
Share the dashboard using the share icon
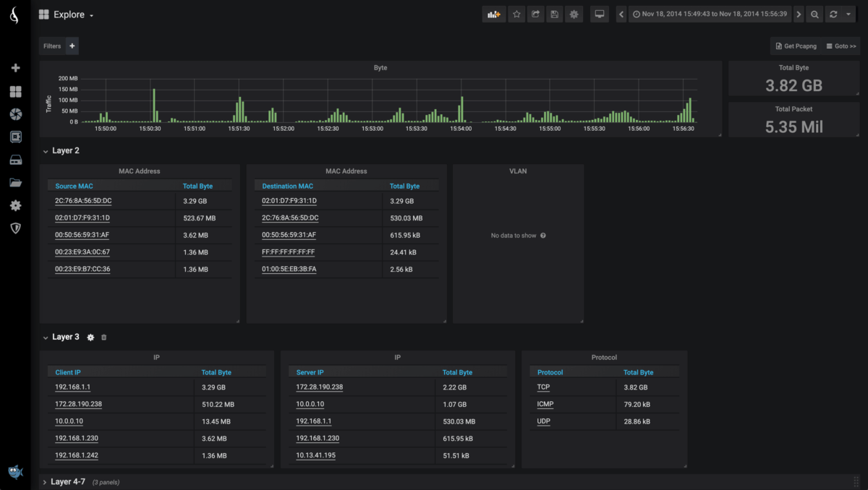pos(535,14)
